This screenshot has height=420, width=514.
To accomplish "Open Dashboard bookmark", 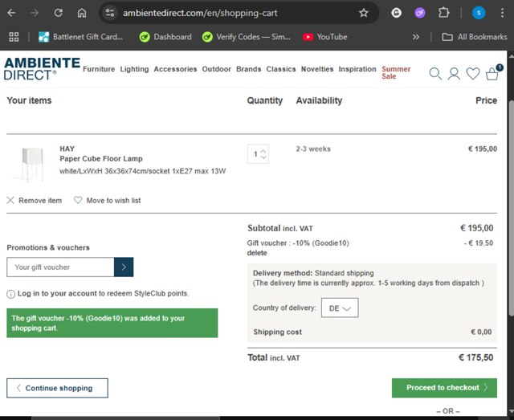I will 165,37.
